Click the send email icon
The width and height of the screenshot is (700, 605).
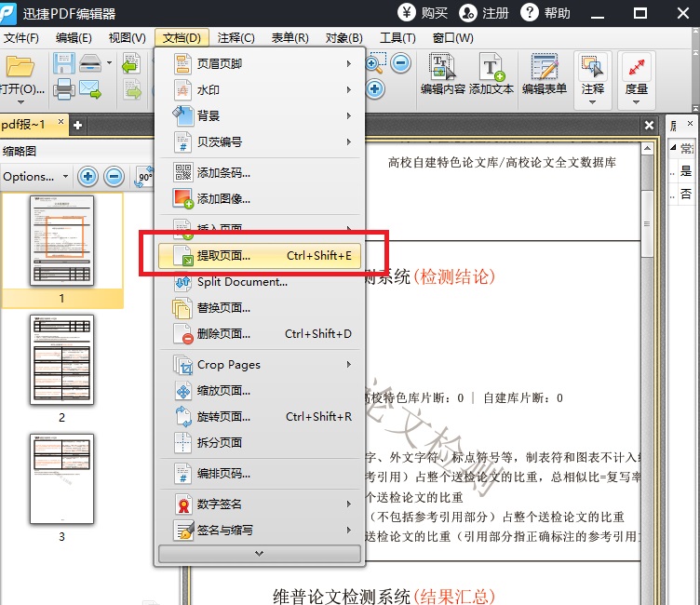click(90, 88)
